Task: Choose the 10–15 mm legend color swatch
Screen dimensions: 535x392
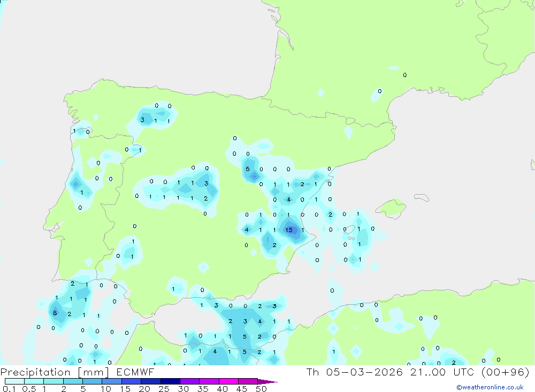Action: (112, 381)
